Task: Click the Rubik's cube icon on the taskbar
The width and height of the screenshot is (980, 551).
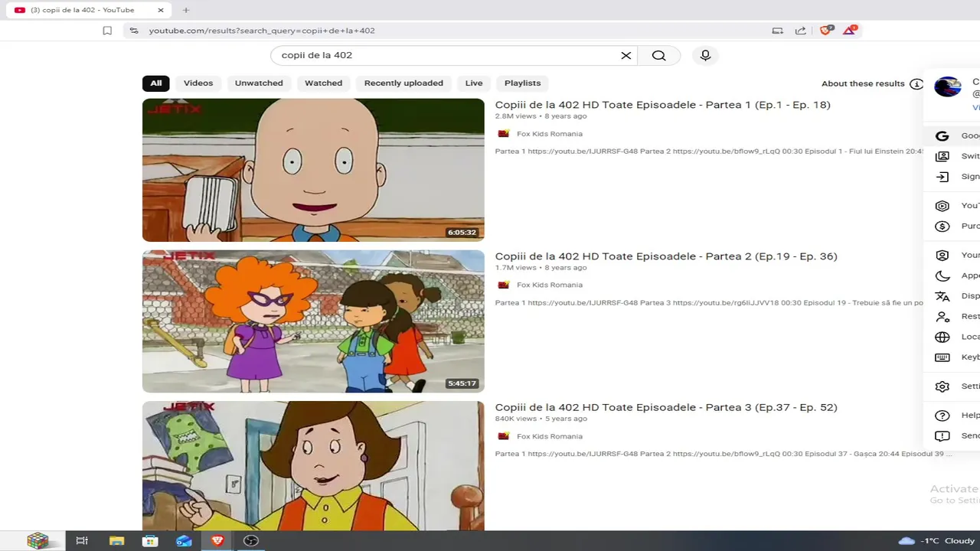Action: (x=38, y=541)
